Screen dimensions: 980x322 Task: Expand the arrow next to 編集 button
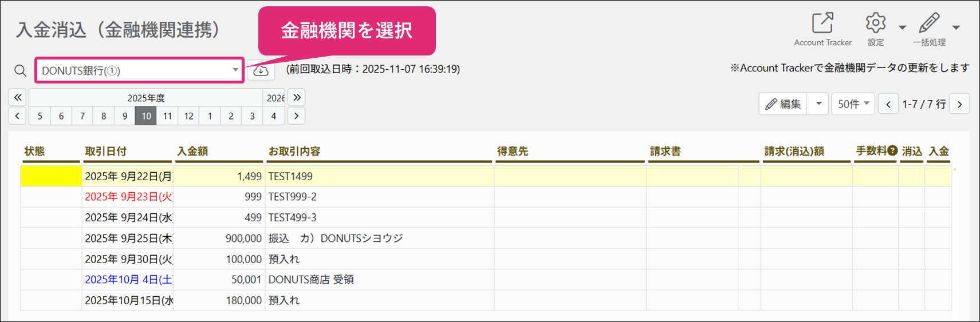point(818,104)
